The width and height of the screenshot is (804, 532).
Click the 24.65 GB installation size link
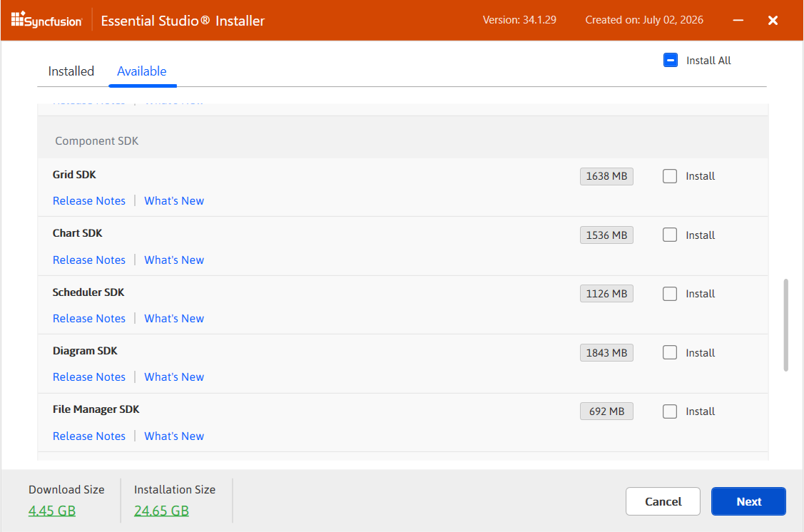(161, 511)
